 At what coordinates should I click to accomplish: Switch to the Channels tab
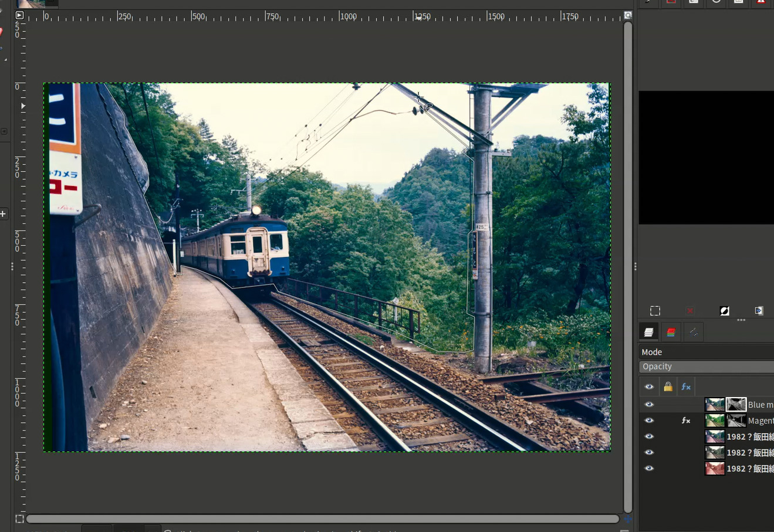(671, 333)
